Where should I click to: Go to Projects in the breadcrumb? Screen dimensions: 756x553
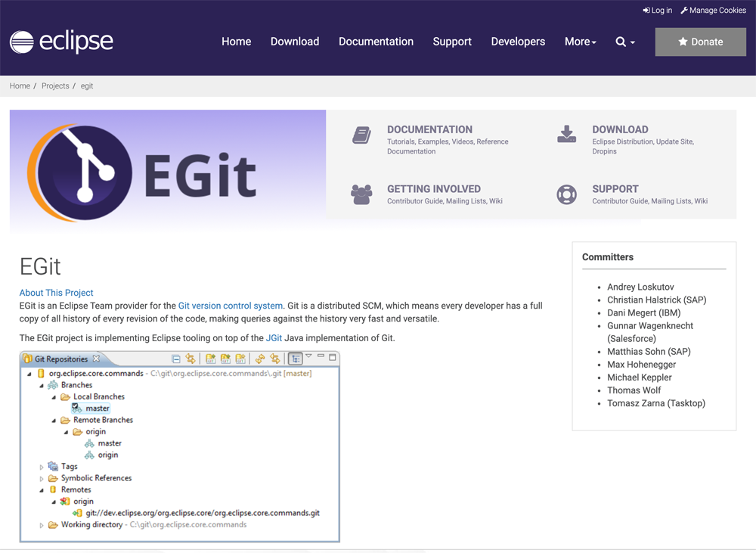coord(55,86)
